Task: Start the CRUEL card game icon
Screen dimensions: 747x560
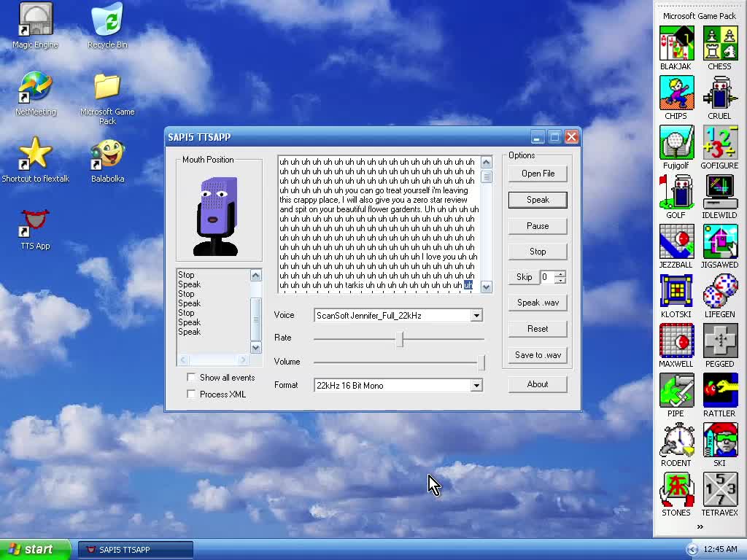Action: pyautogui.click(x=719, y=98)
